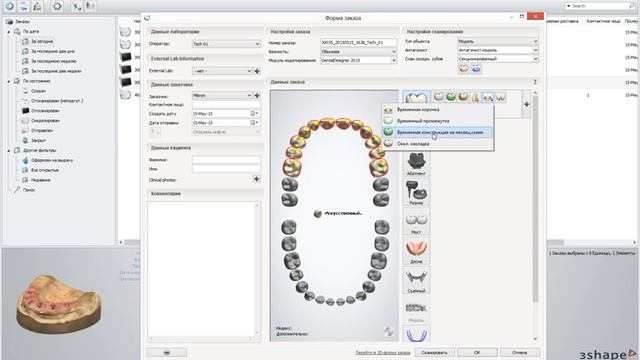Open the Заказчик customer dropdown
640x360 pixels.
pyautogui.click(x=222, y=96)
